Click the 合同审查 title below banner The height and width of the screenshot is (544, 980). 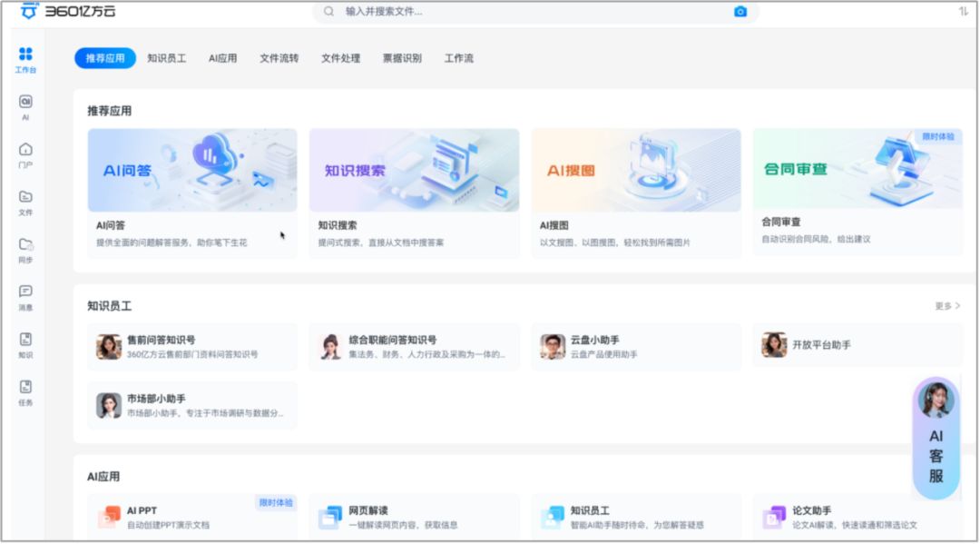[x=781, y=222]
